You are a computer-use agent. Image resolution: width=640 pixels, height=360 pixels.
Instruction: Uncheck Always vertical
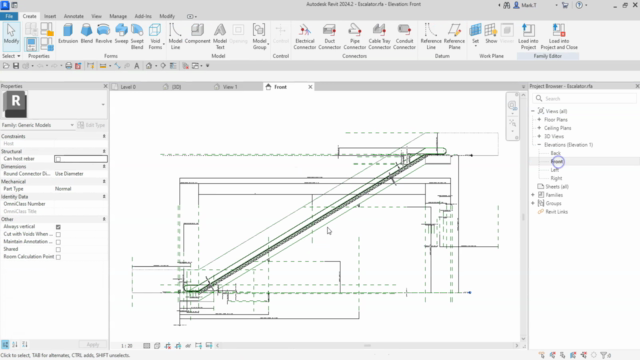(58, 227)
